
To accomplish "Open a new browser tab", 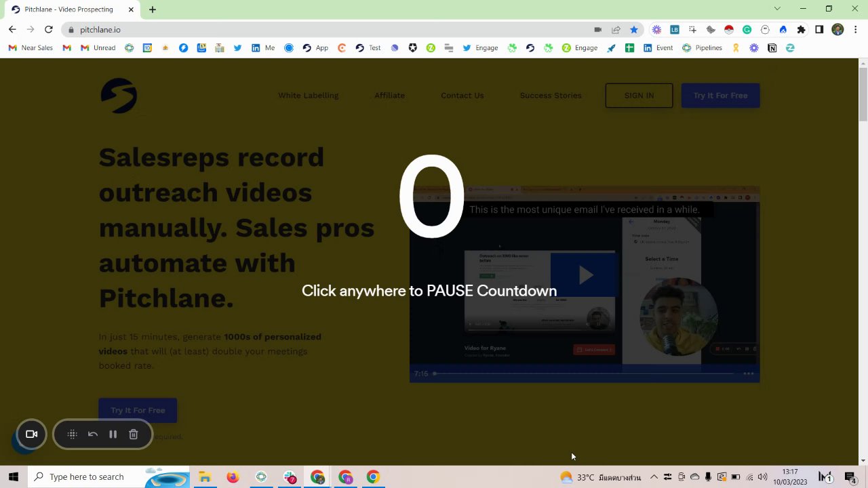I will tap(153, 9).
